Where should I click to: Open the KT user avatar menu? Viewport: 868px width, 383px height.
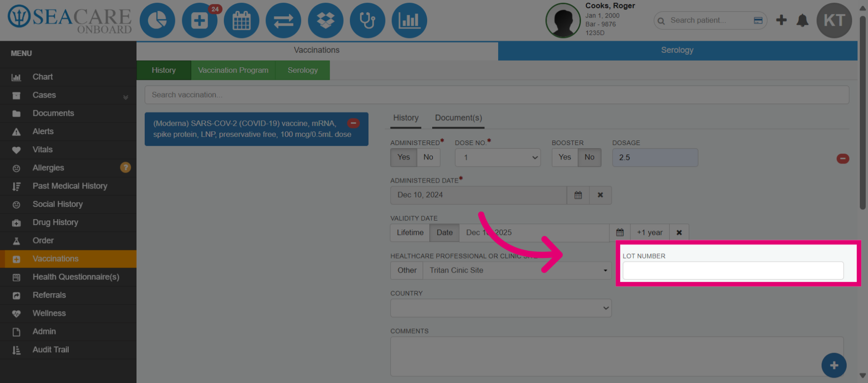coord(834,20)
